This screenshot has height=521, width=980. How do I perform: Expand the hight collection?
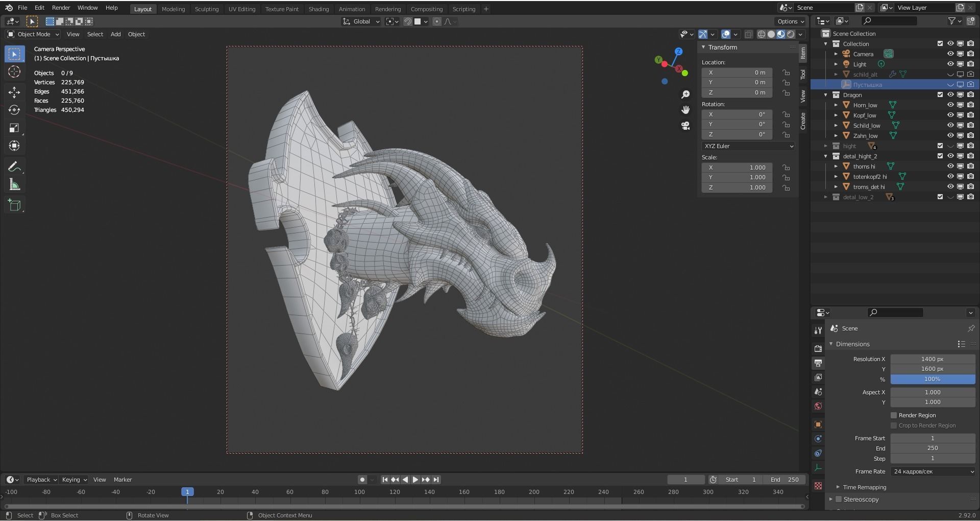(826, 146)
